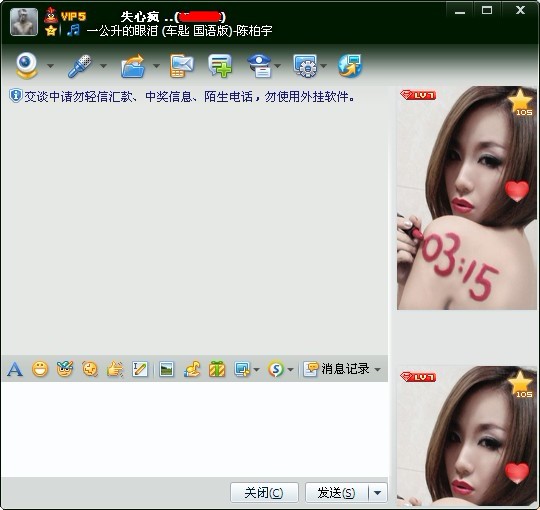Open font settings with the A icon
Viewport: 540px width, 510px height.
[x=15, y=369]
